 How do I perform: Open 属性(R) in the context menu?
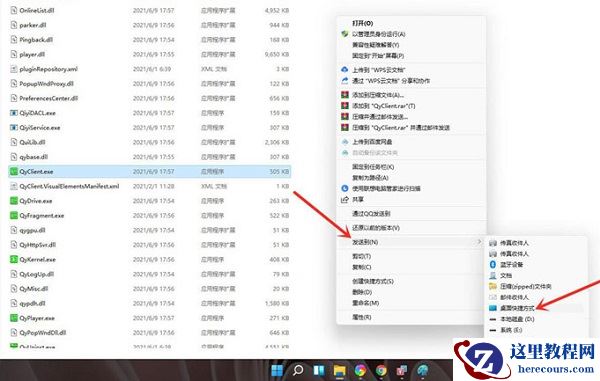362,318
